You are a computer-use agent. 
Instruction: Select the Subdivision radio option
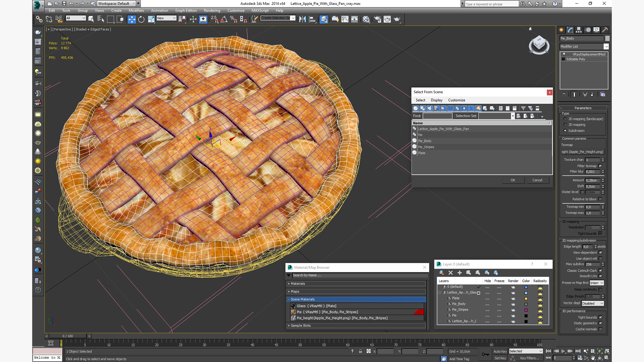[565, 131]
